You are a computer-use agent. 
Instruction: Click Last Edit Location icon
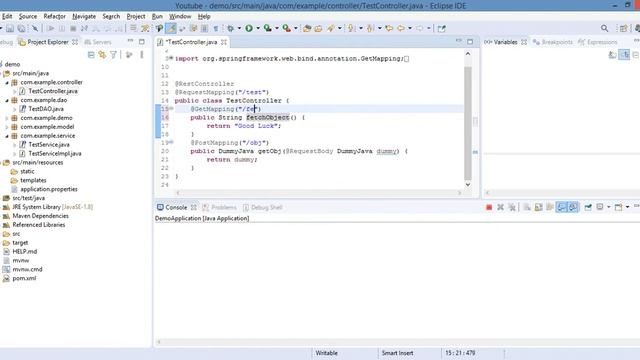click(389, 29)
